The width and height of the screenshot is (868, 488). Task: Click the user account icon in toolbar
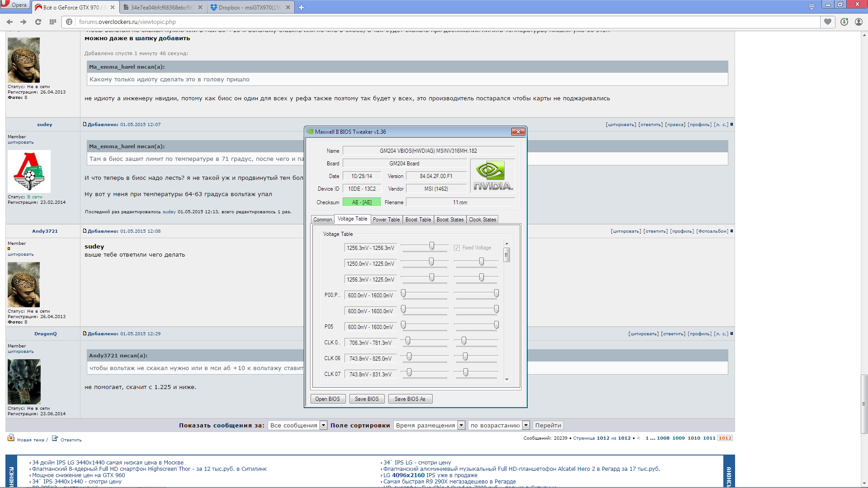859,22
